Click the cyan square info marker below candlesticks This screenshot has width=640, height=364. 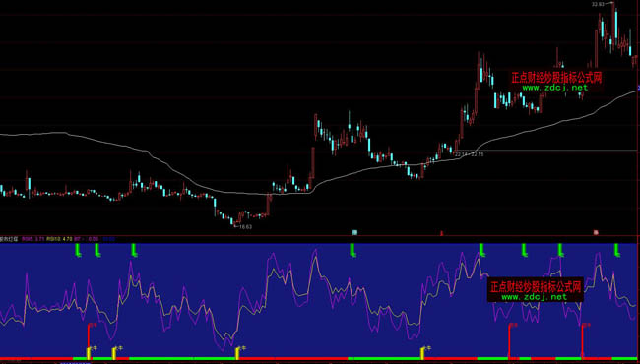[x=354, y=233]
